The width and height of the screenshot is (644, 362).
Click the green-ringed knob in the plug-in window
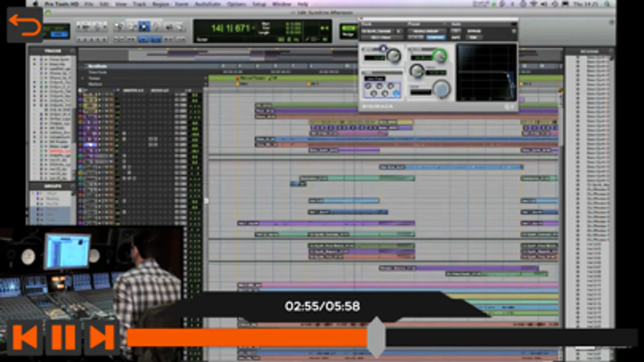(x=440, y=56)
